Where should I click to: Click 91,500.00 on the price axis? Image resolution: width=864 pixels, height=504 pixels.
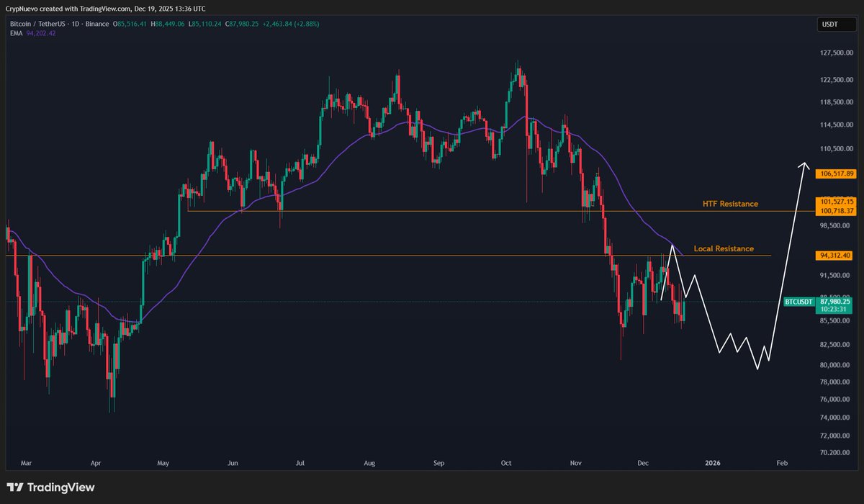coord(837,275)
